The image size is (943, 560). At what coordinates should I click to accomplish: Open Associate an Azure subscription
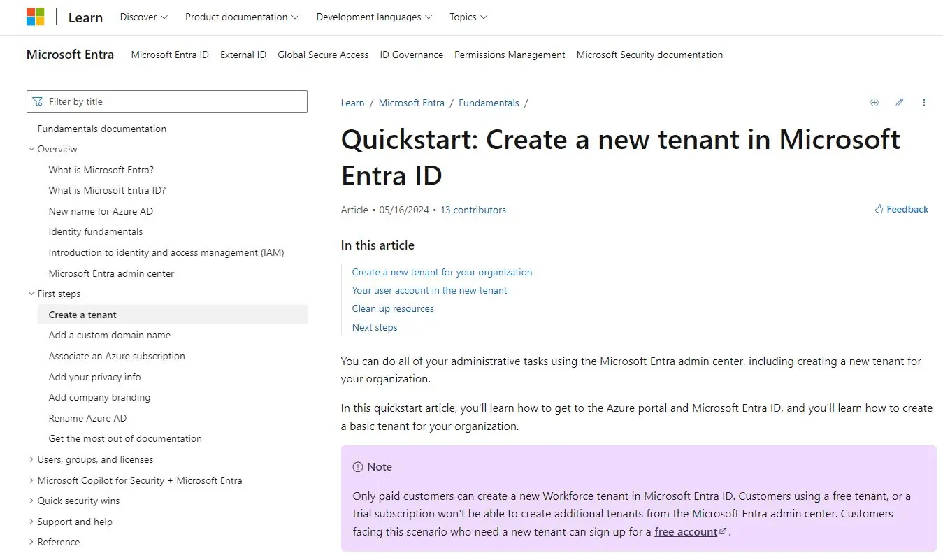[117, 356]
